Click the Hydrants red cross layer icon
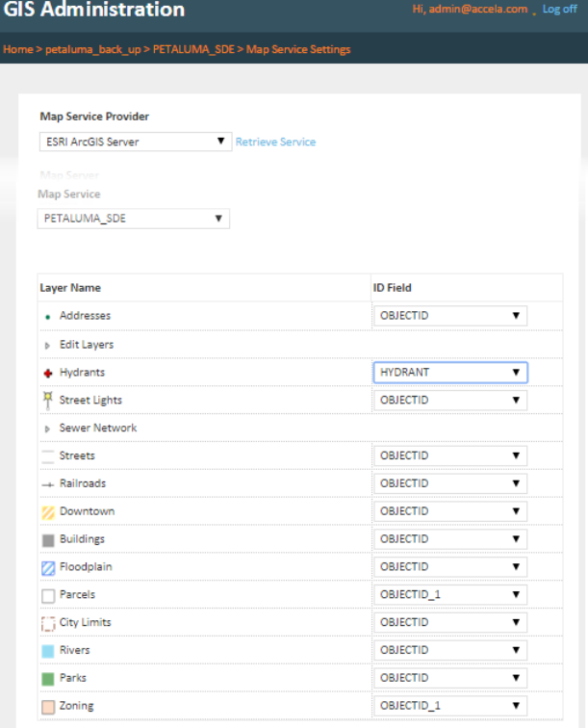 click(x=47, y=373)
